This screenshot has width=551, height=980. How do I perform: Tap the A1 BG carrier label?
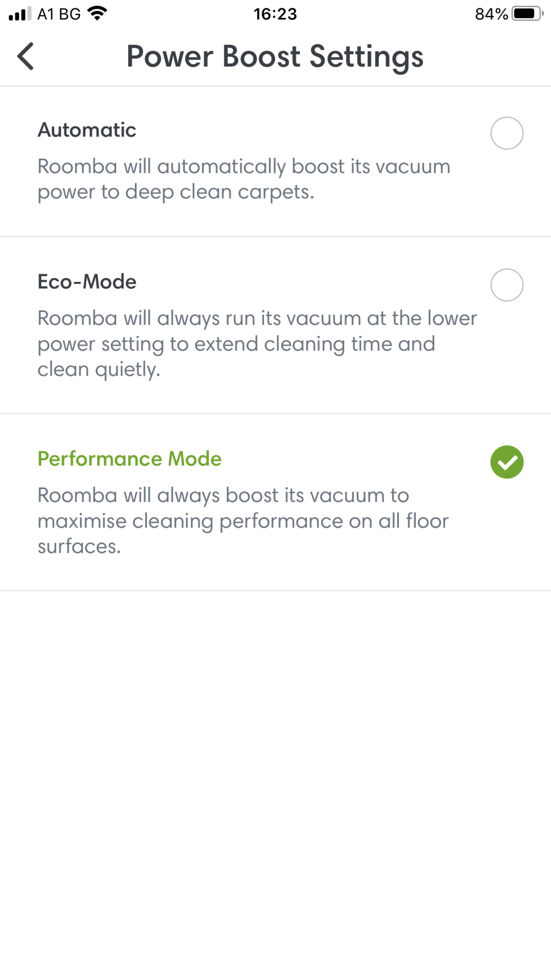tap(59, 14)
